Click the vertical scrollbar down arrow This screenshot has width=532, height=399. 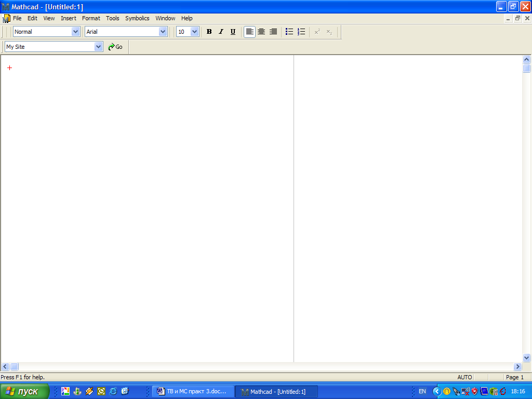coord(526,357)
